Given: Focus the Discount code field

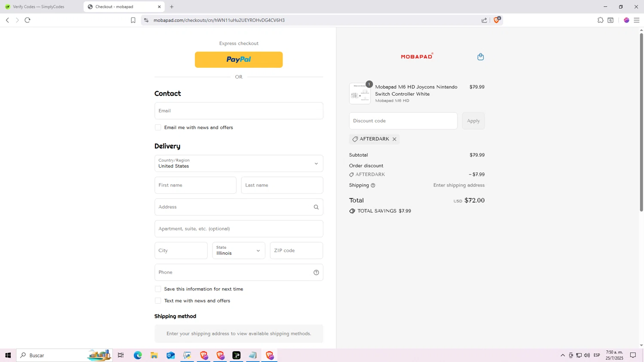Looking at the screenshot, I should tap(403, 121).
